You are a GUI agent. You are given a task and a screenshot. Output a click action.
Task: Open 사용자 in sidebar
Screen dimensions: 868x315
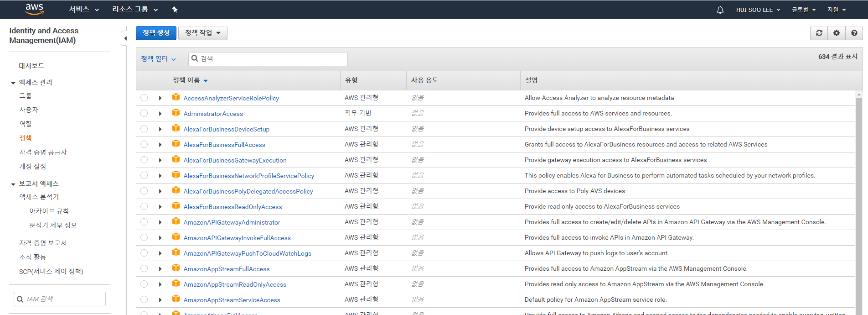coord(29,110)
